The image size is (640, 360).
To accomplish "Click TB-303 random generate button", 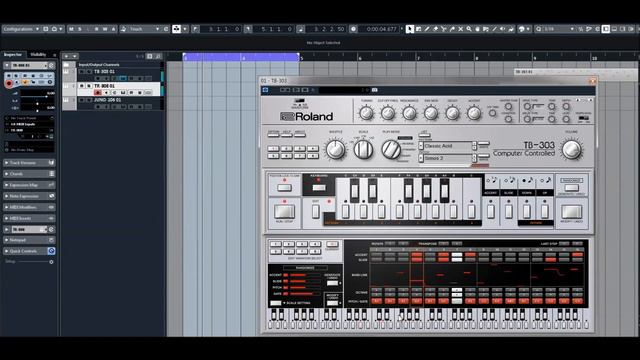I will click(571, 187).
